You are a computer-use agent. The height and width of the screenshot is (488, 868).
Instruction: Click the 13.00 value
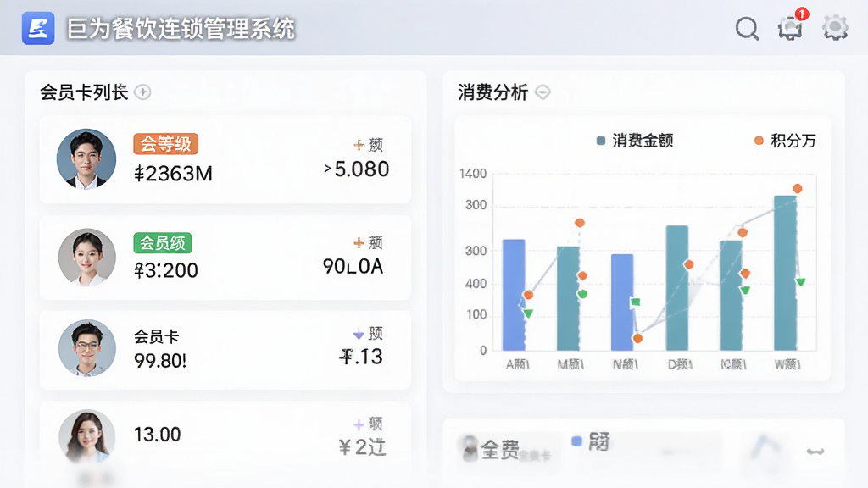[157, 435]
